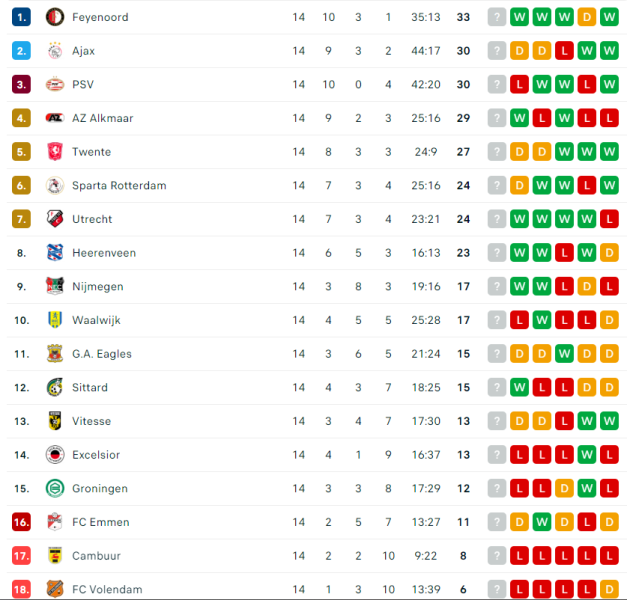Open the Sparta Rotterdam team link
Screen dimensions: 627x600
(119, 186)
